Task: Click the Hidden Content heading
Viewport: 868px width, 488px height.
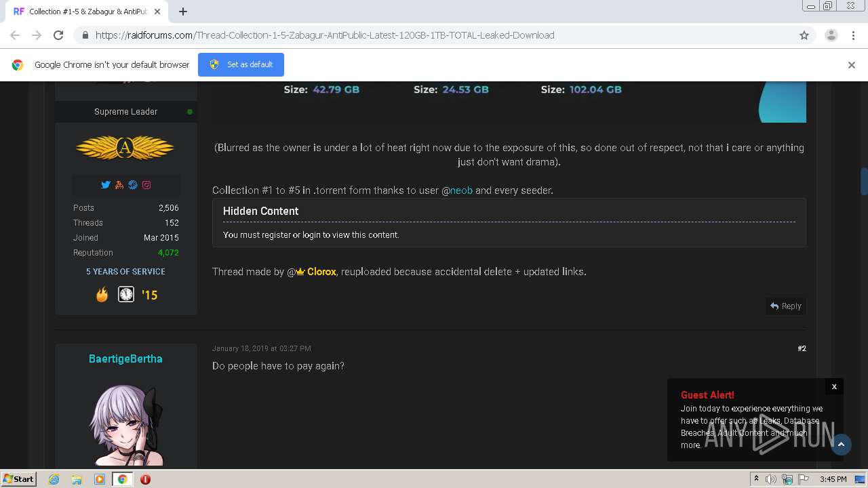Action: click(260, 211)
